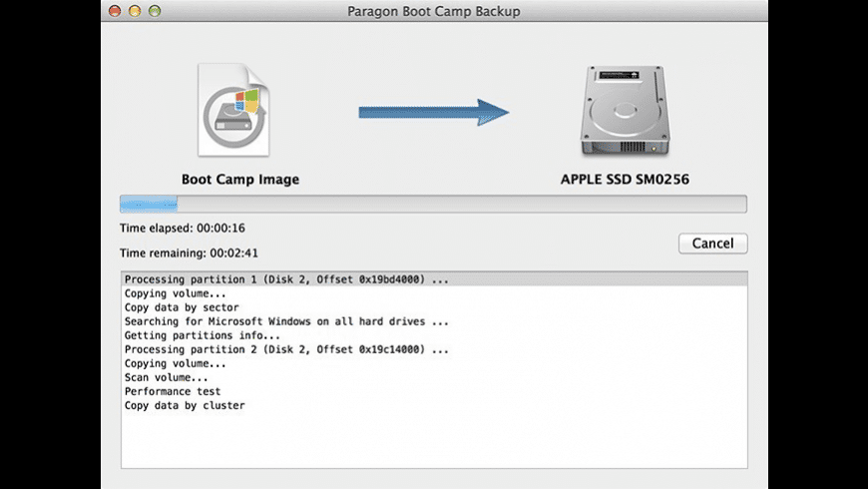The height and width of the screenshot is (489, 868).
Task: Click the blue arrow between source and destination
Action: [433, 111]
